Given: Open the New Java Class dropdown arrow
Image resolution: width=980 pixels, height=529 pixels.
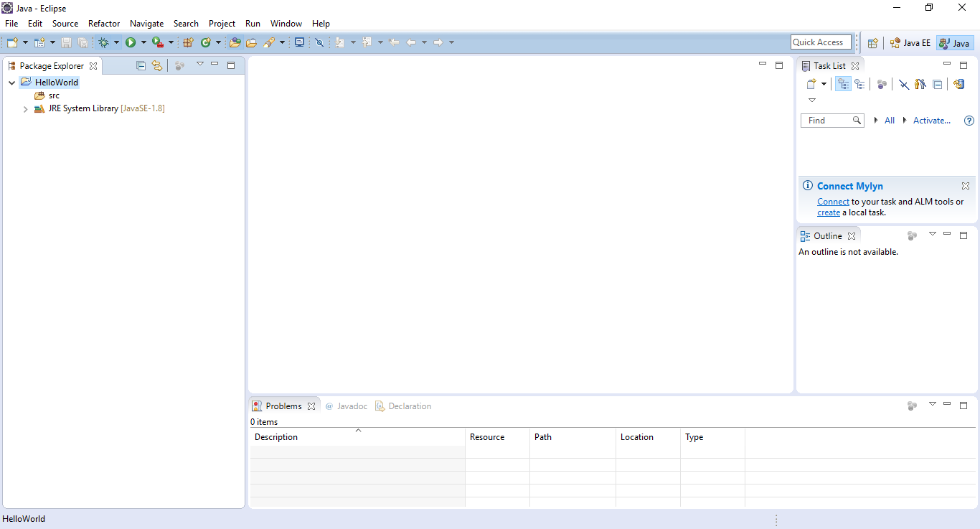Looking at the screenshot, I should pos(219,42).
